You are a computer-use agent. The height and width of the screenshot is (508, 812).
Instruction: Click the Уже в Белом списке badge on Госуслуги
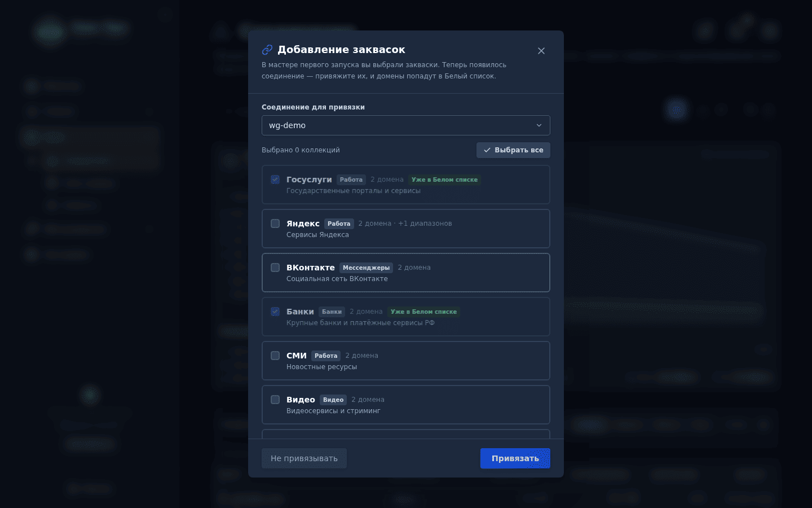(x=444, y=179)
